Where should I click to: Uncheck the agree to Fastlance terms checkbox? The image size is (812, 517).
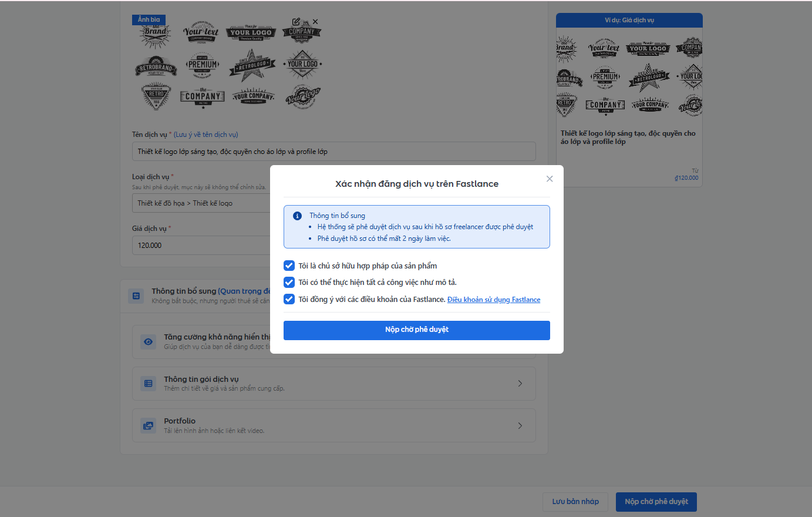289,299
